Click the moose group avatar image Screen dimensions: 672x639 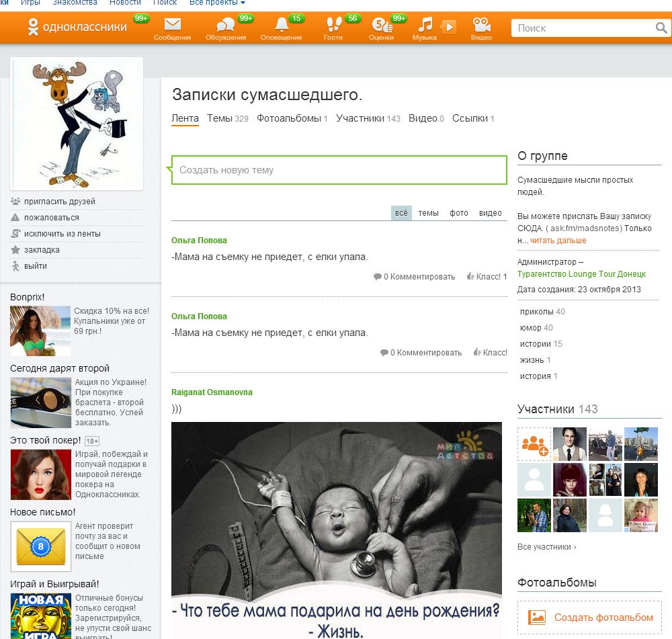(77, 124)
